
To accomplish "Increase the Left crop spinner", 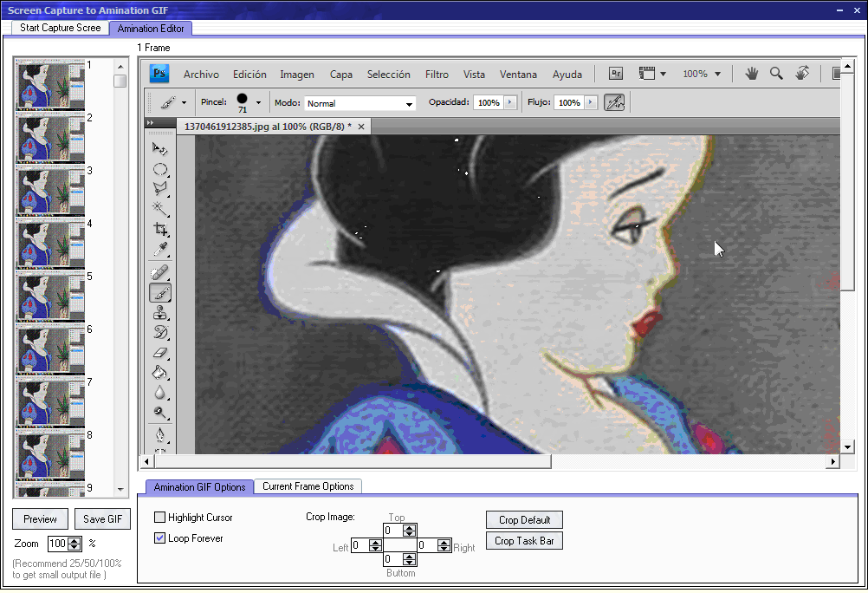I will (x=375, y=543).
